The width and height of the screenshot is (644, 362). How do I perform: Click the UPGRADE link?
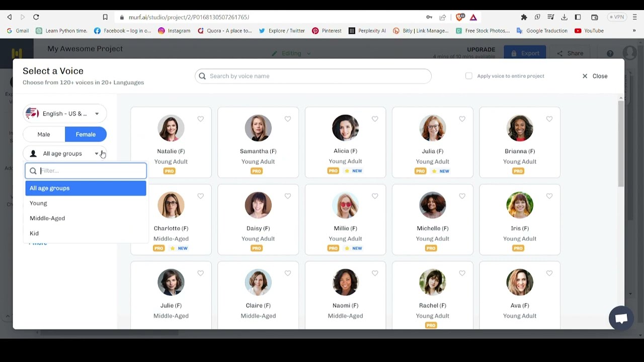point(481,49)
